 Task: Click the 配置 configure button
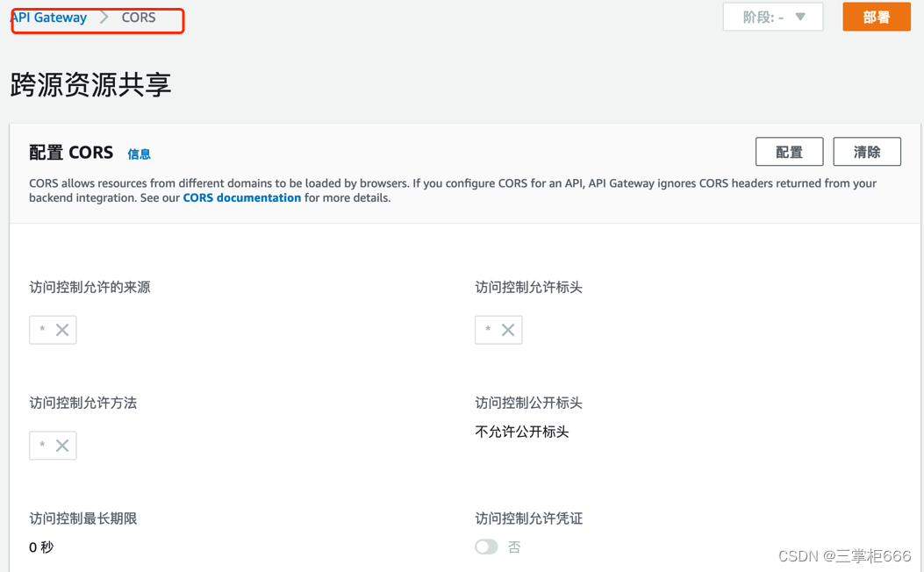[789, 152]
